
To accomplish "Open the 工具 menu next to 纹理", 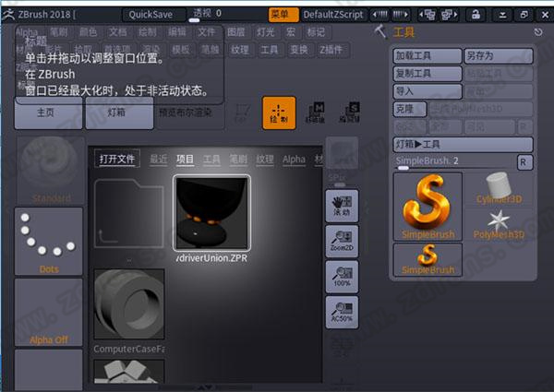I will click(x=270, y=50).
